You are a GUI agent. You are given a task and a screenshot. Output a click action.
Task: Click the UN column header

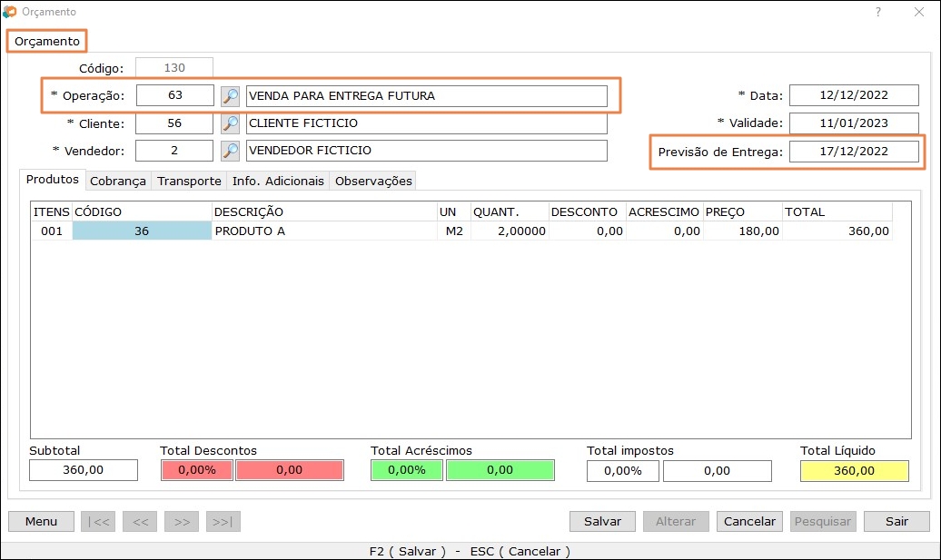454,211
